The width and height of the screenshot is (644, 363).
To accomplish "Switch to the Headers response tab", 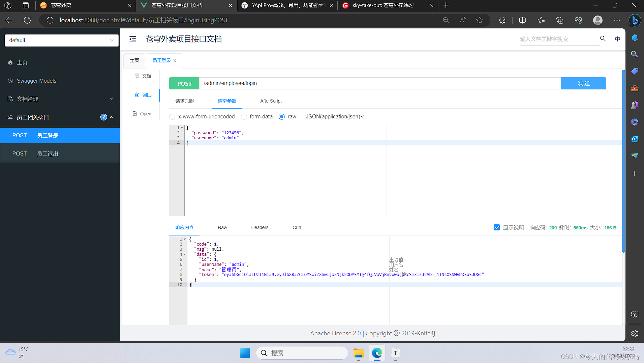I will click(259, 227).
